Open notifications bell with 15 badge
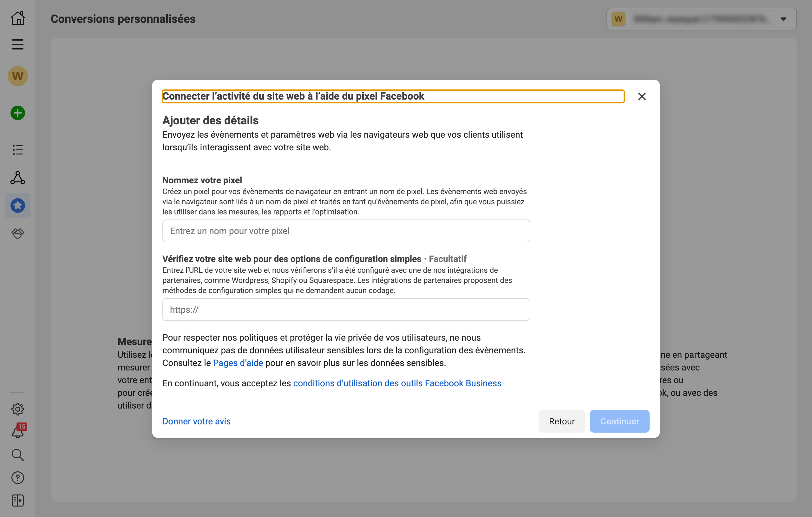This screenshot has width=812, height=517. (x=17, y=432)
